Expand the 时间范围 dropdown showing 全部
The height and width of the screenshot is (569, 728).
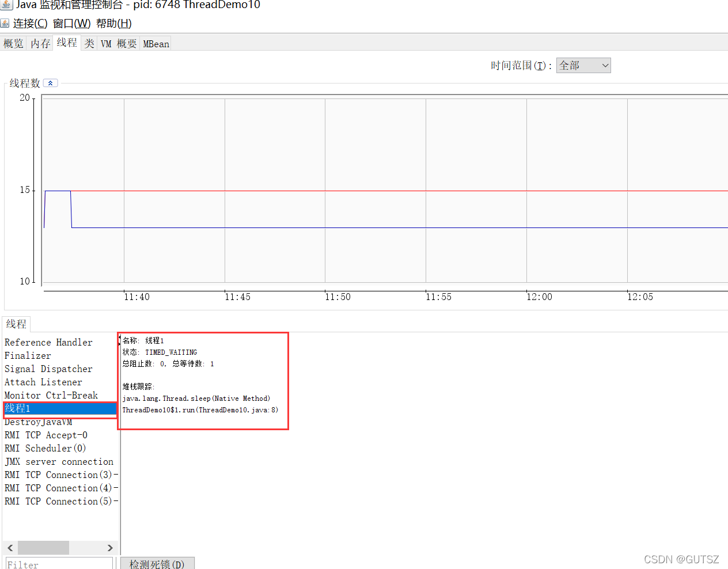click(583, 66)
